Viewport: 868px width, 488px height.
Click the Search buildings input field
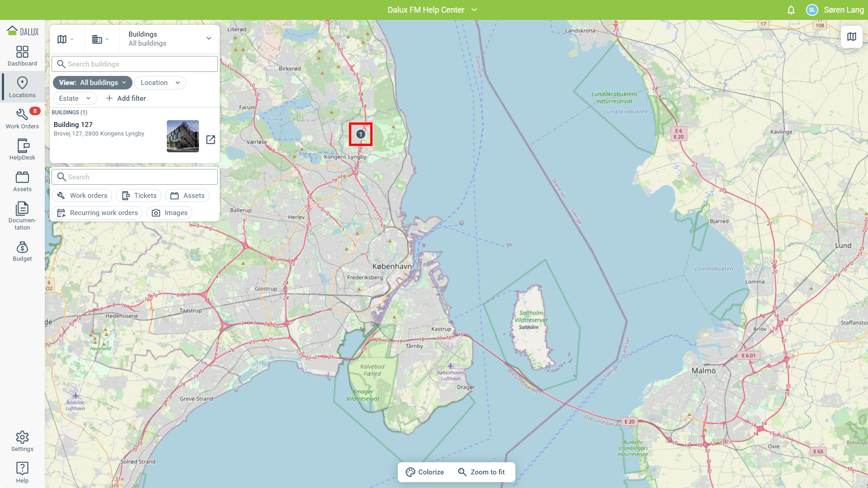click(x=135, y=64)
